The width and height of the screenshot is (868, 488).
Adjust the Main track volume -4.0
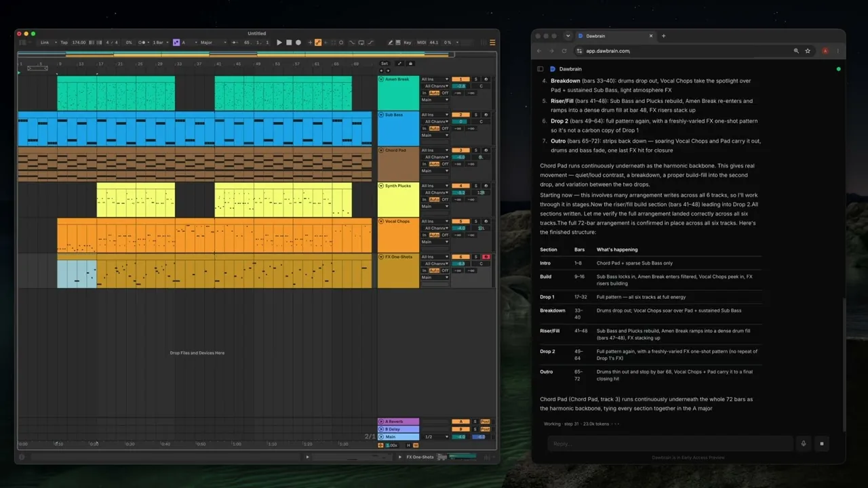pos(460,436)
